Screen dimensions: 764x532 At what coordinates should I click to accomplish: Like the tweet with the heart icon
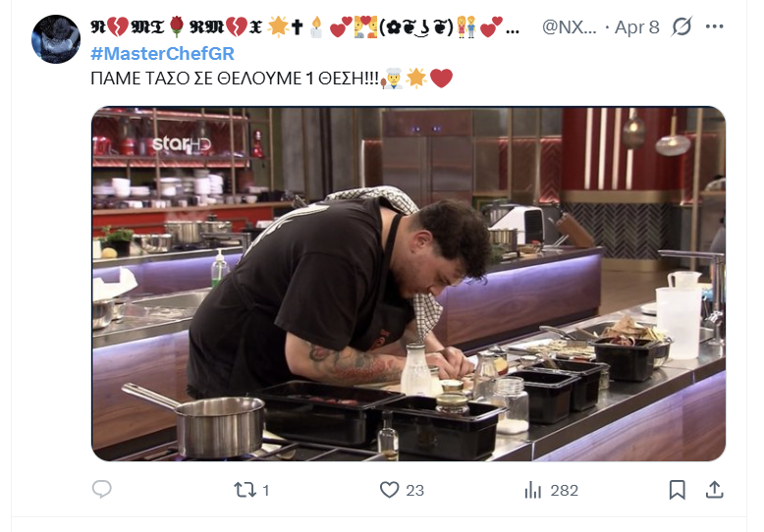pos(389,489)
